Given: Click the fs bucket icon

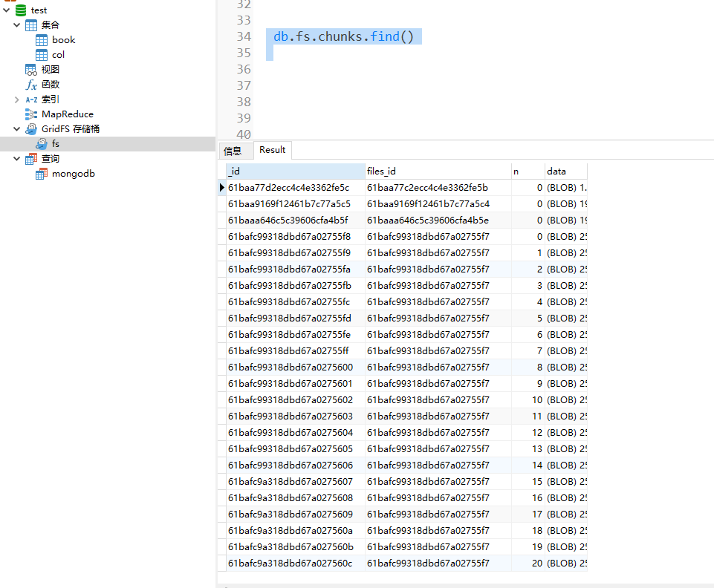Looking at the screenshot, I should (42, 144).
